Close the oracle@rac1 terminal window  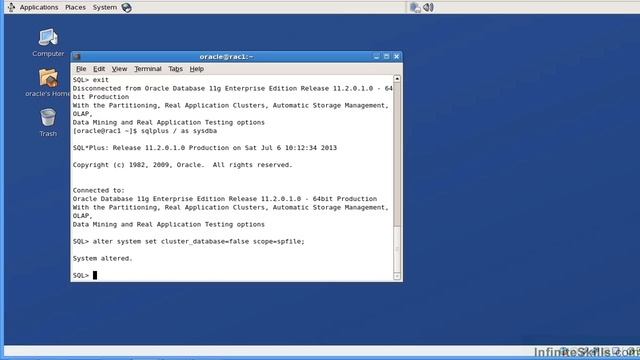point(396,56)
